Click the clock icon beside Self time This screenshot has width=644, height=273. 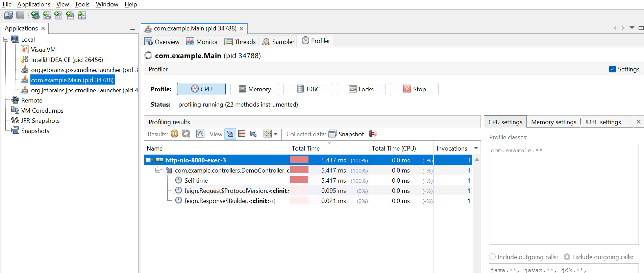click(x=179, y=180)
